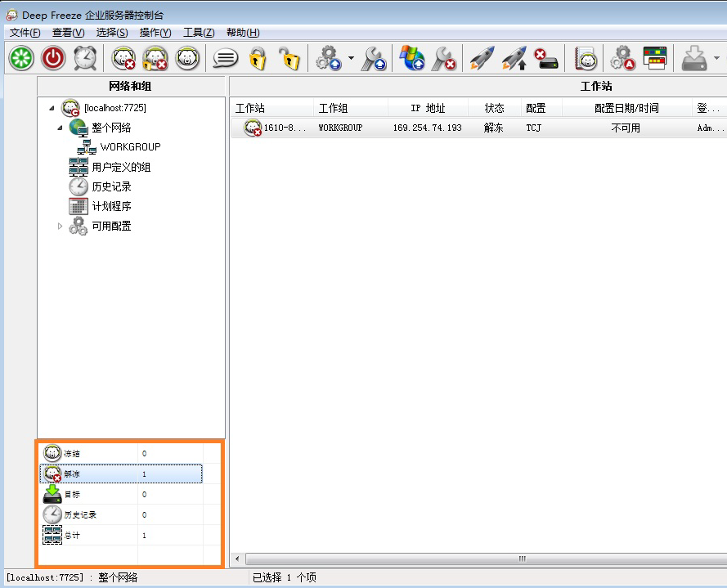Click the TCJ configuration cell
Screen dimensions: 727x588
coord(534,128)
